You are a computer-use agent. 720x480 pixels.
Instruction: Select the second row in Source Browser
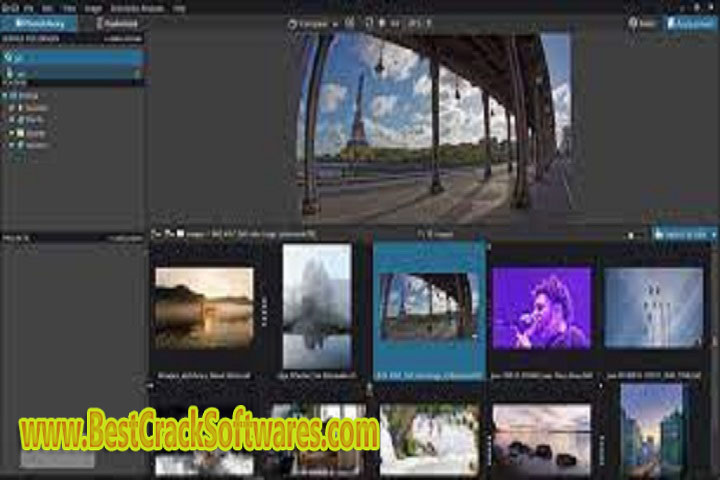(73, 73)
